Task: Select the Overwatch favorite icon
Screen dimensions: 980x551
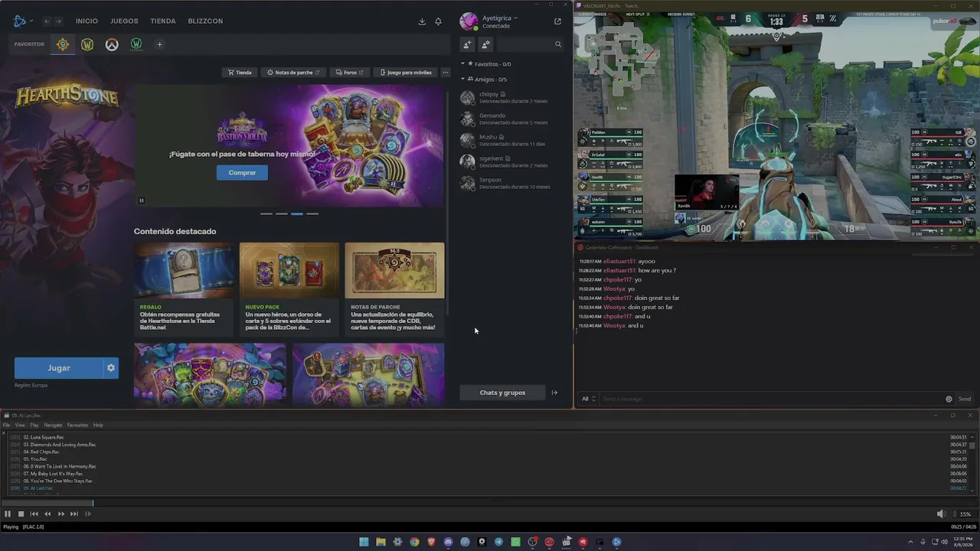Action: point(112,44)
